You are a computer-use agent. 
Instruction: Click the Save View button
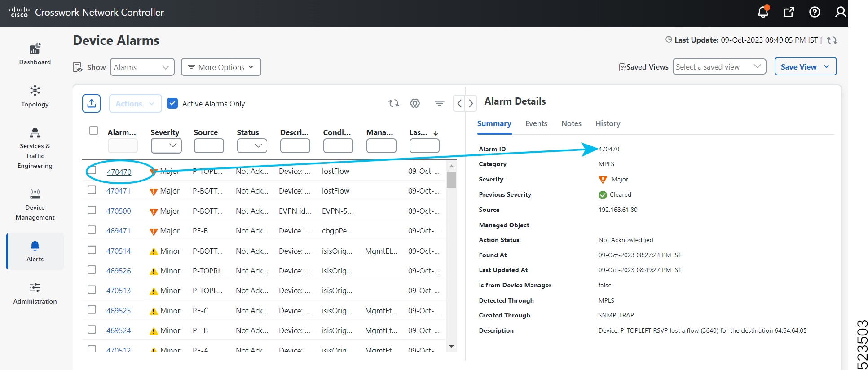pos(798,67)
